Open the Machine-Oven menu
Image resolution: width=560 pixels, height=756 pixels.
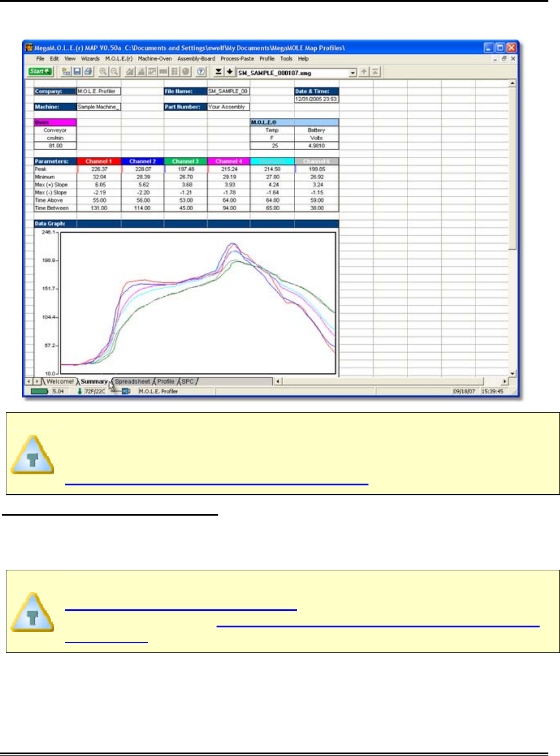pos(155,59)
